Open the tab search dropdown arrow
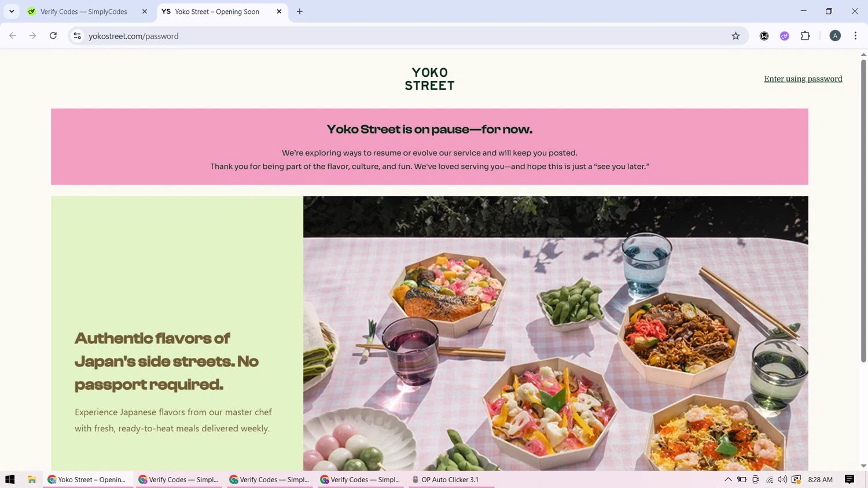The height and width of the screenshot is (488, 868). click(x=12, y=12)
